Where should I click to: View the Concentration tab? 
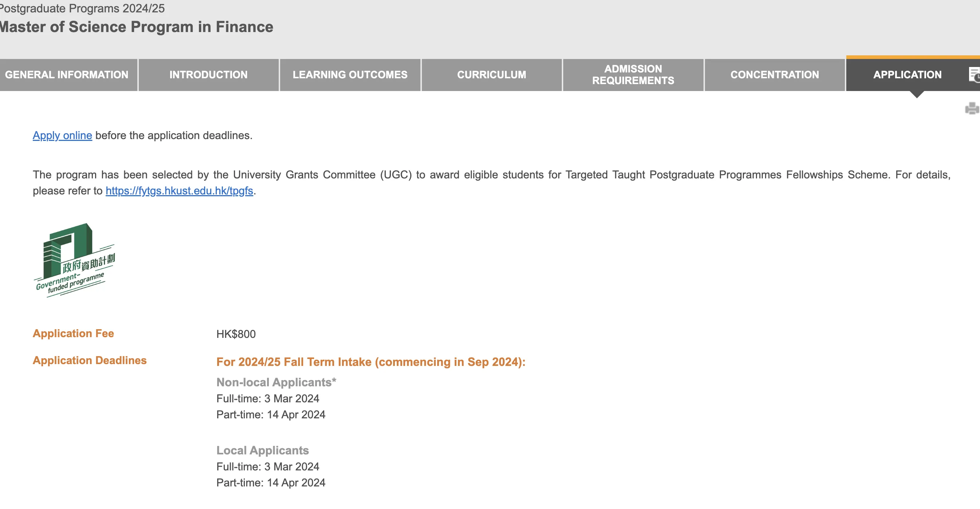tap(775, 75)
